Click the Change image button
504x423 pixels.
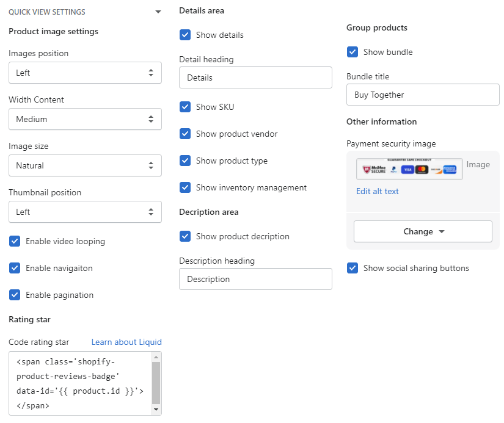pyautogui.click(x=423, y=231)
